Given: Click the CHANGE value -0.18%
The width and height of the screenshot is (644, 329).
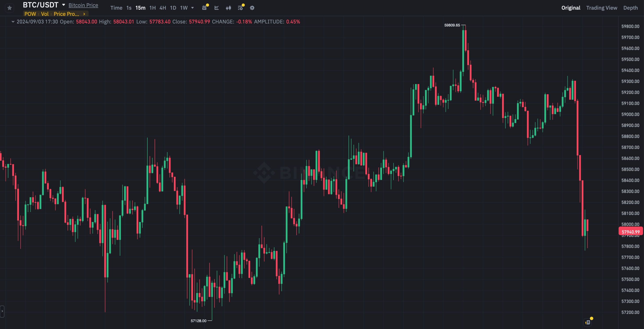Looking at the screenshot, I should 244,22.
